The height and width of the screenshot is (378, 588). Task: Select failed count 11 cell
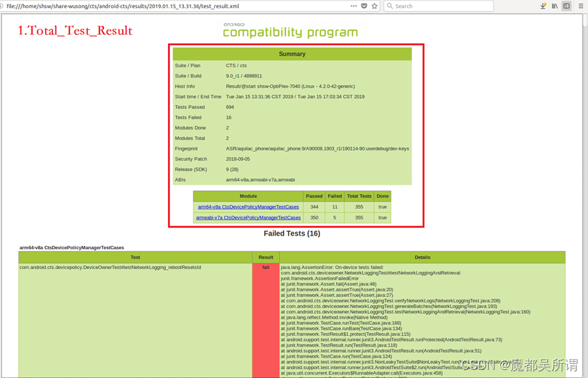point(335,207)
